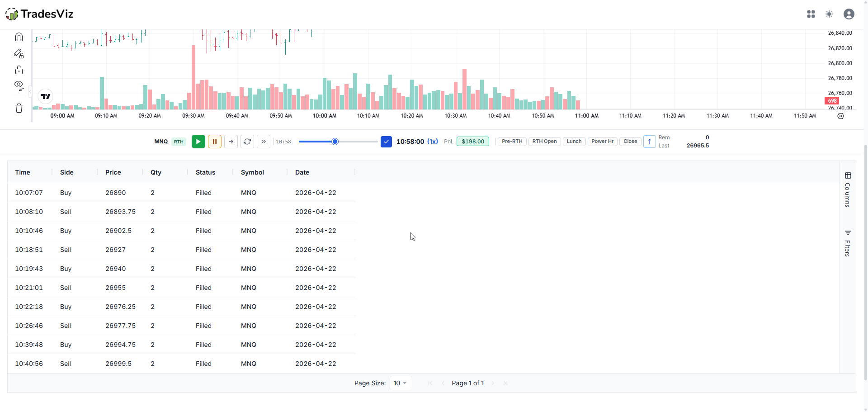868x412 pixels.
Task: Pause the replay with the pause button
Action: point(215,142)
